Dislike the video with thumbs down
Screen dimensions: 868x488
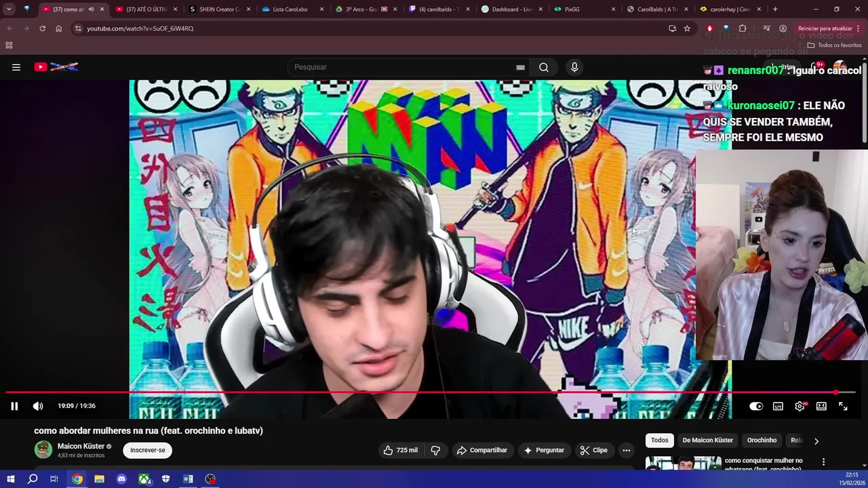435,450
